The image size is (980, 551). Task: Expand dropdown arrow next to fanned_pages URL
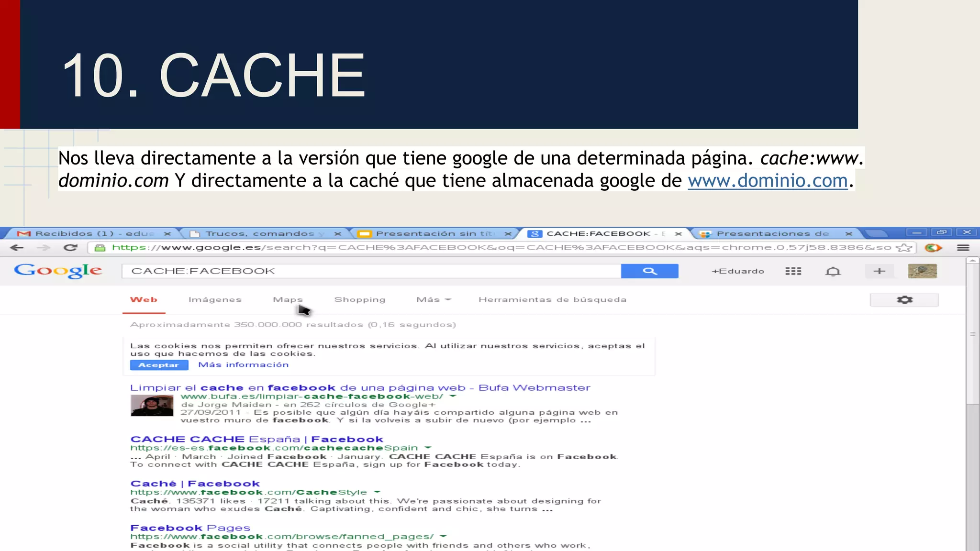[x=443, y=537]
